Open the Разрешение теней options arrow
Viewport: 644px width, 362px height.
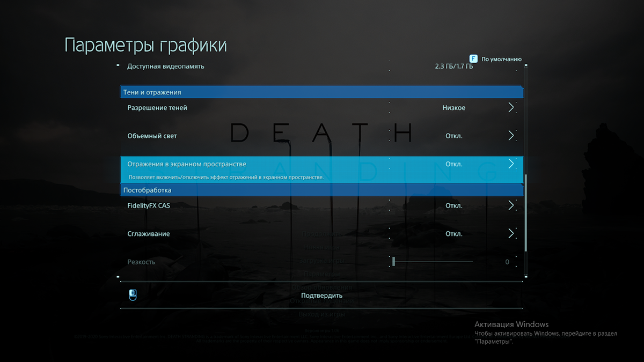point(511,107)
